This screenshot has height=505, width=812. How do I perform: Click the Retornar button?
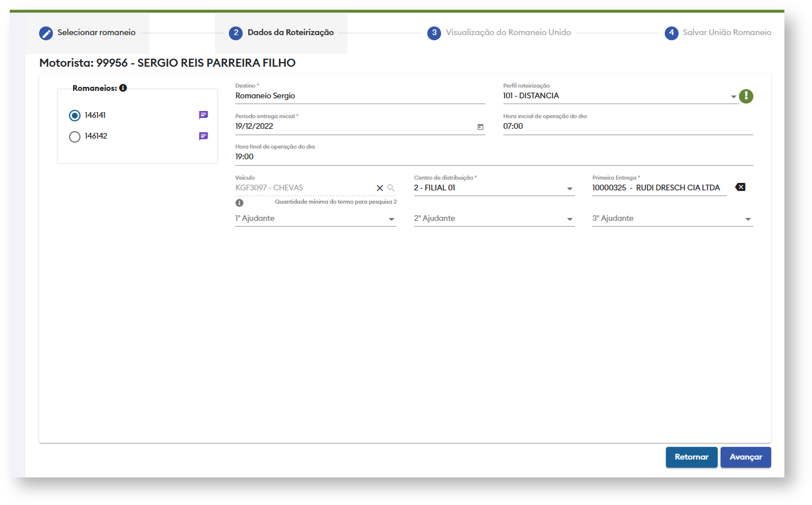[x=691, y=457]
